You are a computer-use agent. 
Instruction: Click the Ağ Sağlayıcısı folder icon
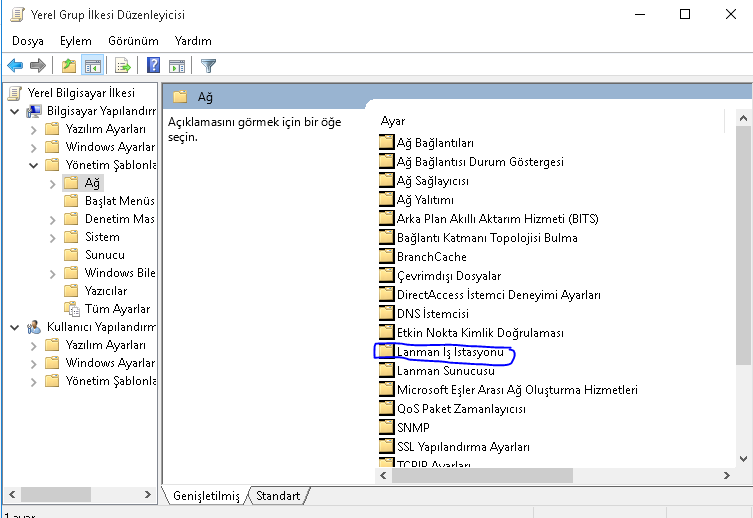pos(386,180)
